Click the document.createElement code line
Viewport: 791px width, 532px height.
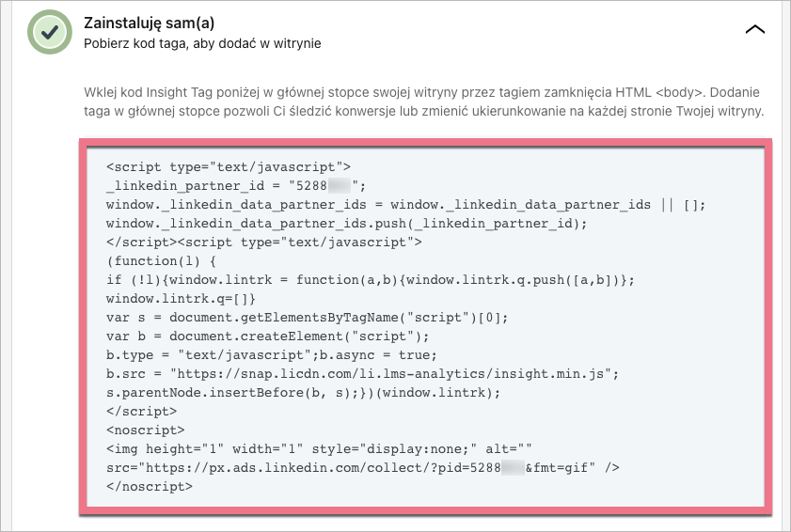coord(267,336)
